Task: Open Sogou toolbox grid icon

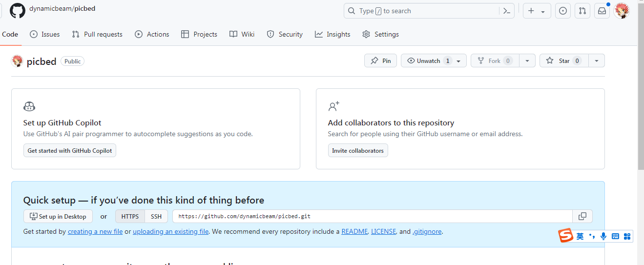Action: tap(627, 236)
